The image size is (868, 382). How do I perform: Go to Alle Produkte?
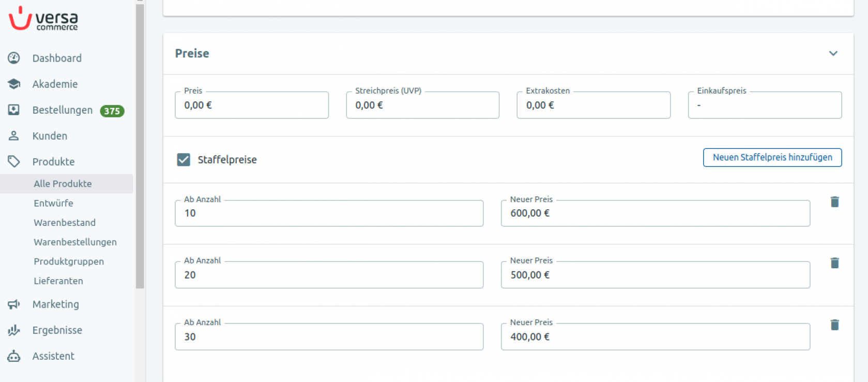63,184
